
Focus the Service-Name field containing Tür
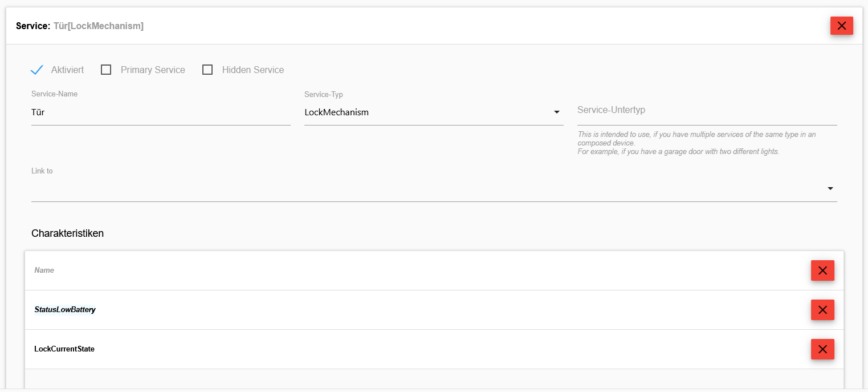click(x=160, y=112)
